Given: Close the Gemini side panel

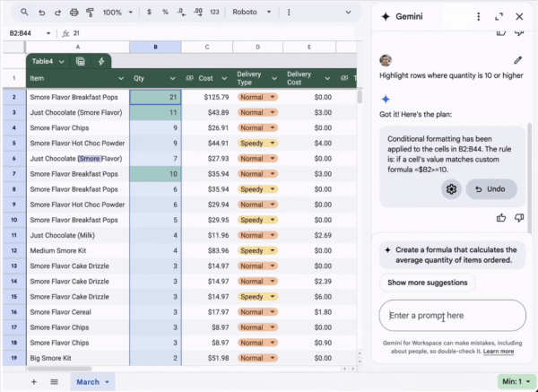Looking at the screenshot, I should (x=519, y=16).
